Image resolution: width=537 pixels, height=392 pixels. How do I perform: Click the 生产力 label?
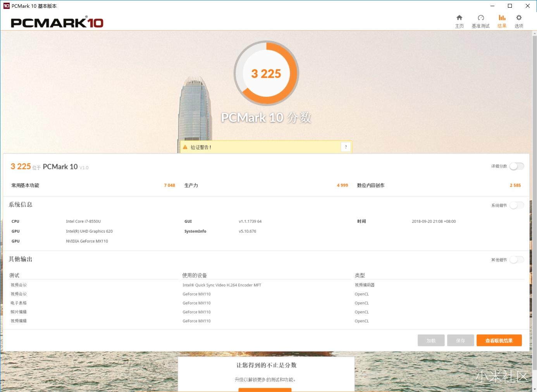191,185
